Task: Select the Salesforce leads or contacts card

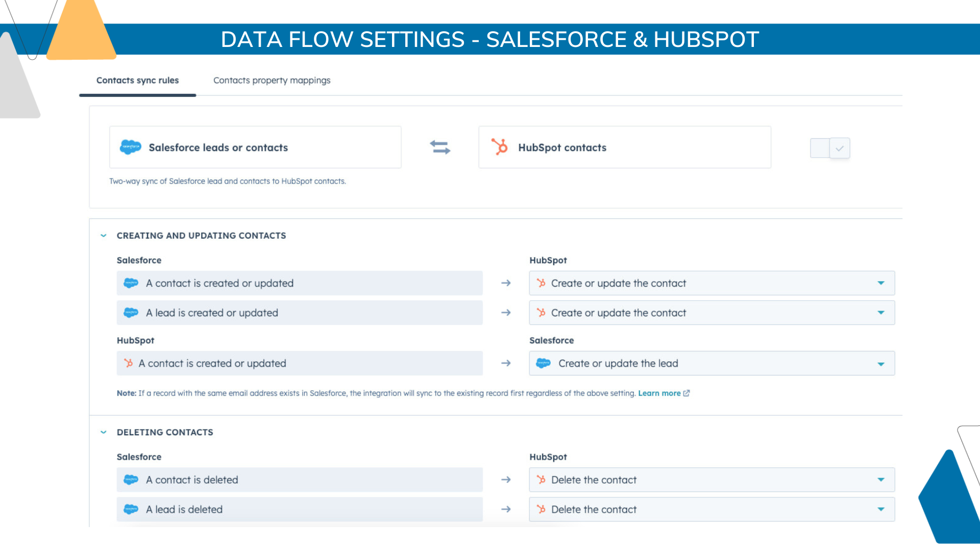Action: pos(255,147)
